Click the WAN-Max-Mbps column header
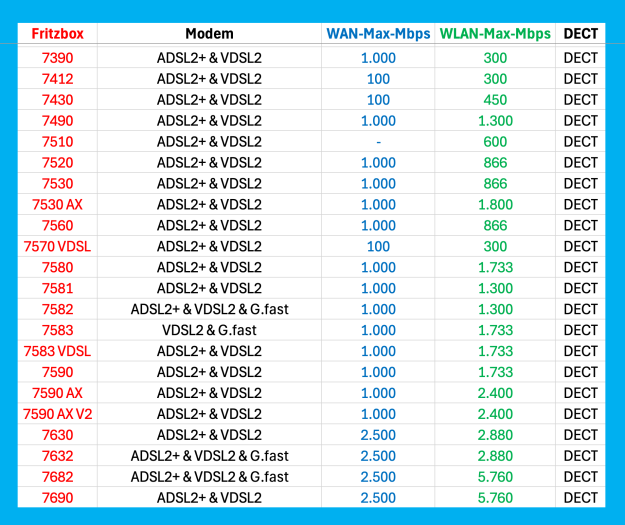 (x=378, y=33)
